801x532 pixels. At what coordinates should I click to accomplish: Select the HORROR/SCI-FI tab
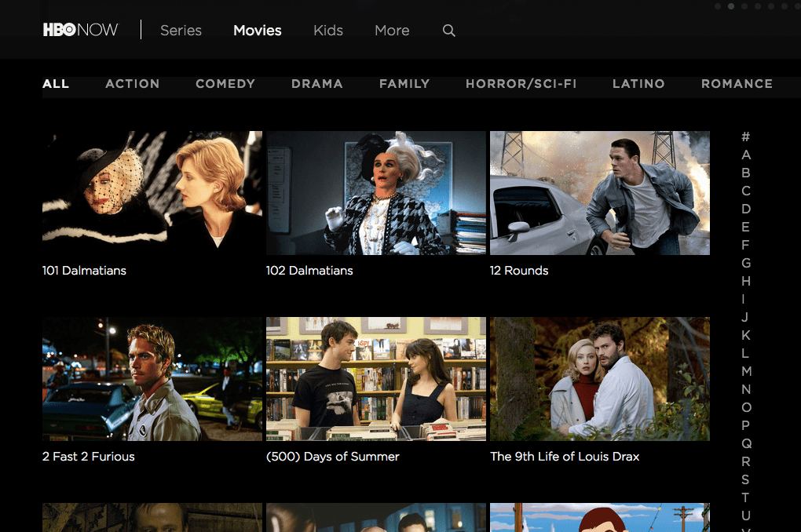point(521,84)
